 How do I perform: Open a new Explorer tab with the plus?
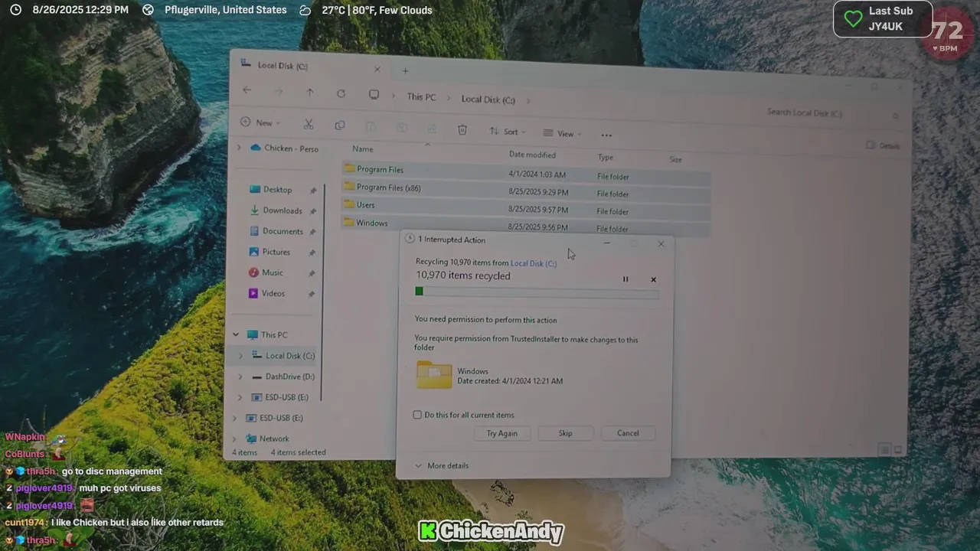[x=405, y=71]
